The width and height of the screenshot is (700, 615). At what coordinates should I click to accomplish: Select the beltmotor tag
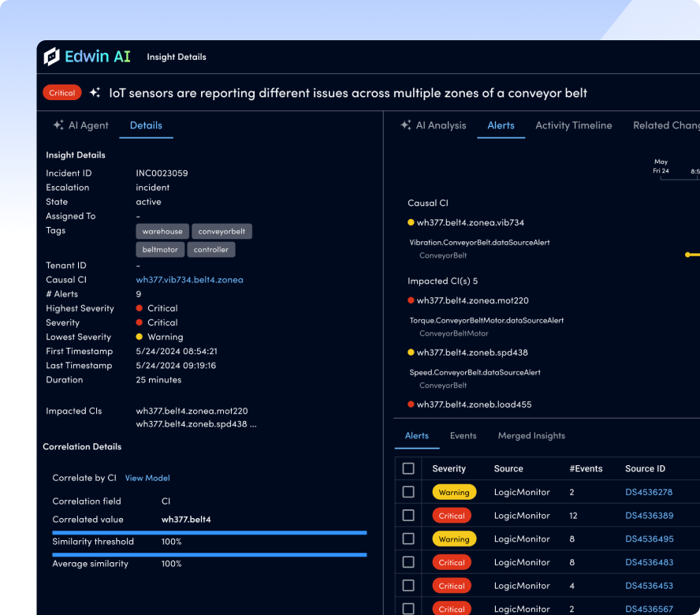[x=160, y=250]
